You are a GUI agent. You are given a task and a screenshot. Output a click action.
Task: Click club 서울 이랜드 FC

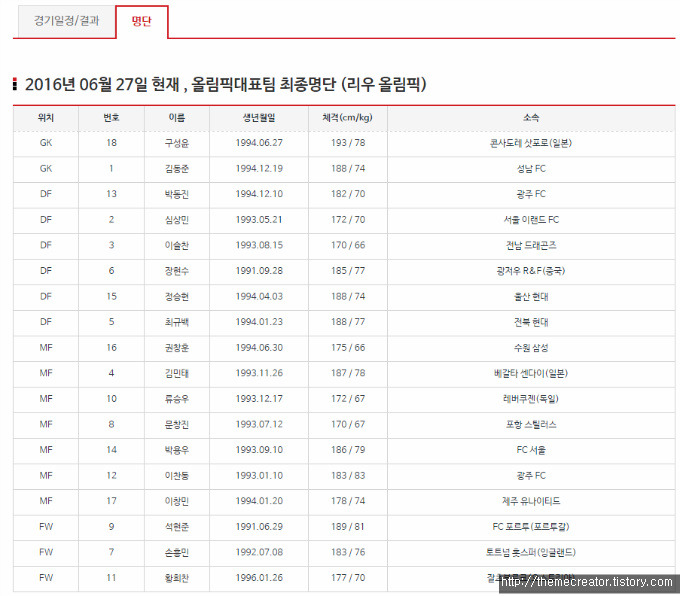[x=531, y=220]
